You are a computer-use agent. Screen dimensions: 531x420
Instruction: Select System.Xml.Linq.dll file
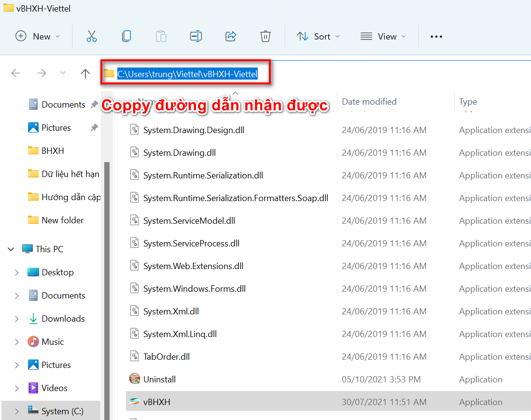(x=180, y=334)
